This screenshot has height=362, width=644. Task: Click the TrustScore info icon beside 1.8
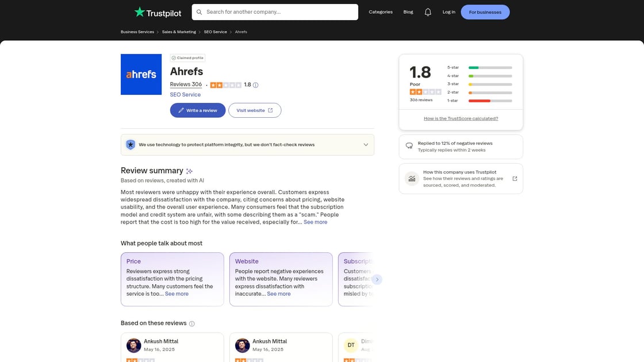(256, 85)
